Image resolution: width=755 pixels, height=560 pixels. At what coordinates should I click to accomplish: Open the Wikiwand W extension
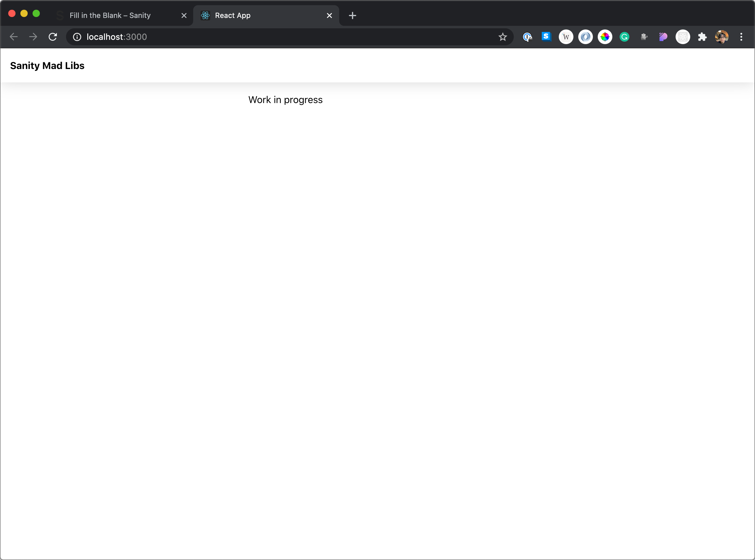click(566, 37)
